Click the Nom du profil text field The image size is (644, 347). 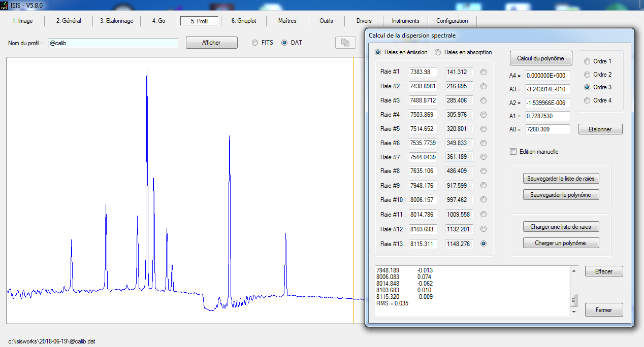[113, 43]
